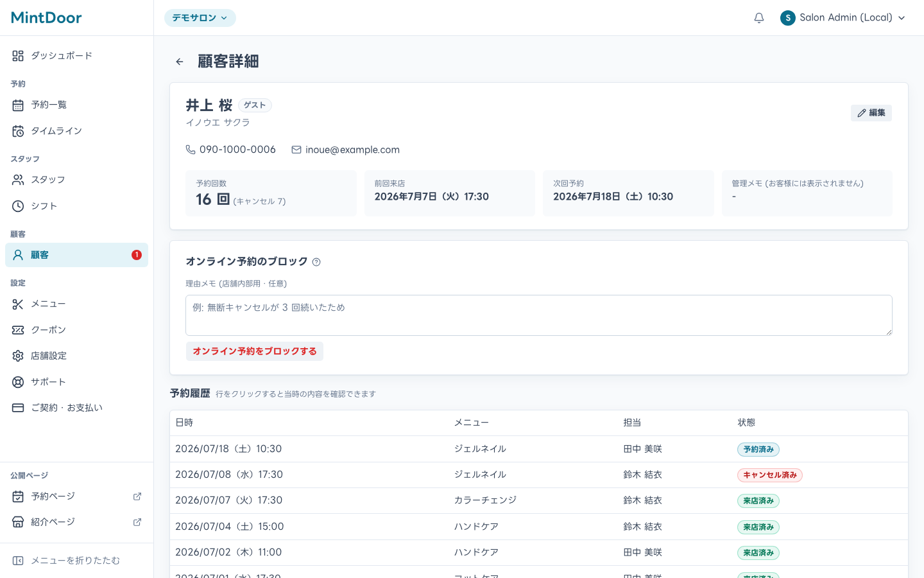Open シフト clock icon
924x578 pixels.
click(18, 206)
